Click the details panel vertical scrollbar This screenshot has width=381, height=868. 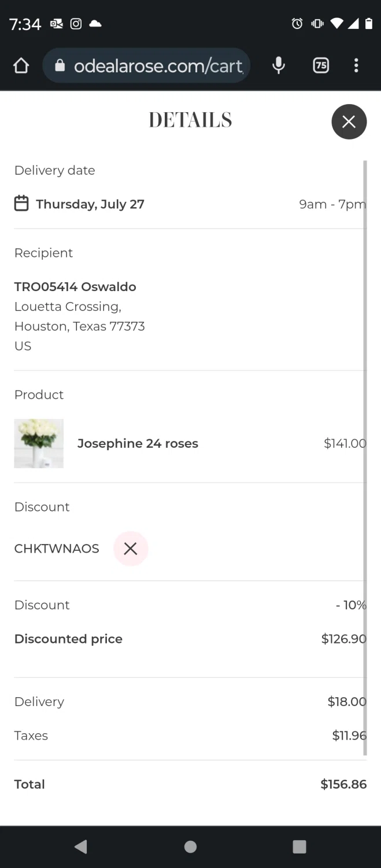tap(365, 457)
